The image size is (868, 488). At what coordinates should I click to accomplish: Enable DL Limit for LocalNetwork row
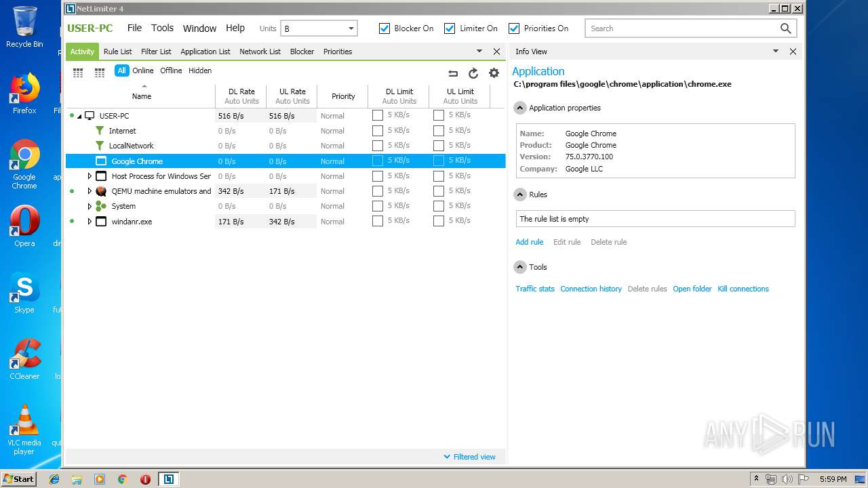pyautogui.click(x=378, y=145)
